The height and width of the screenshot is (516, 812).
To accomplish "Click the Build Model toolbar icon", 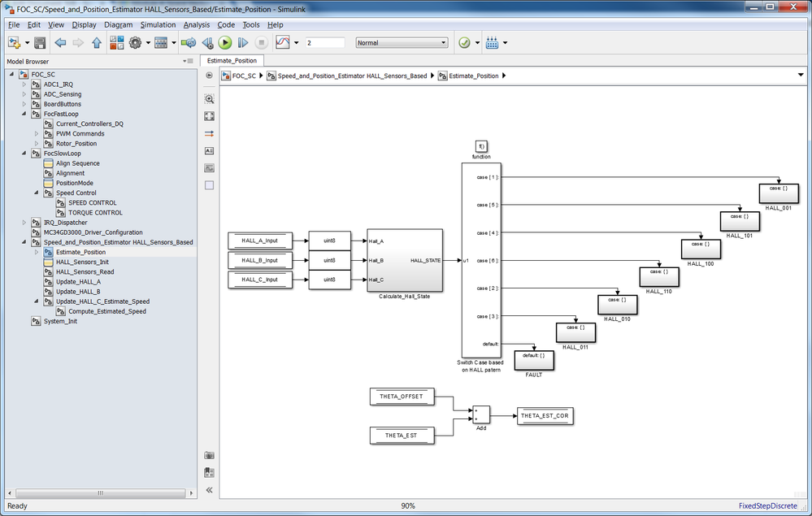I will coord(492,43).
